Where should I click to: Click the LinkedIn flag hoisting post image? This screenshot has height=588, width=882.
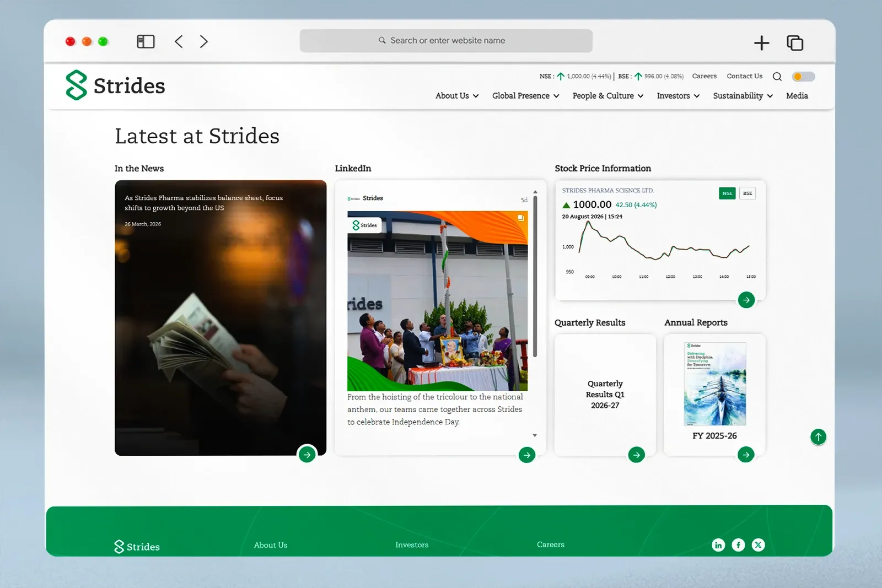pyautogui.click(x=437, y=301)
